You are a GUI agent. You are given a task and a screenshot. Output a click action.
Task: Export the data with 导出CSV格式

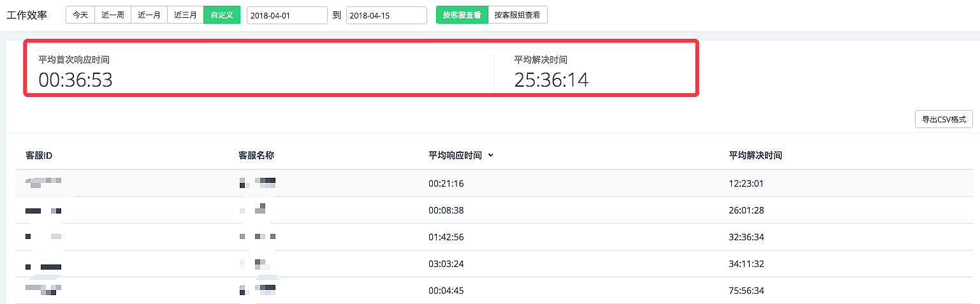944,119
